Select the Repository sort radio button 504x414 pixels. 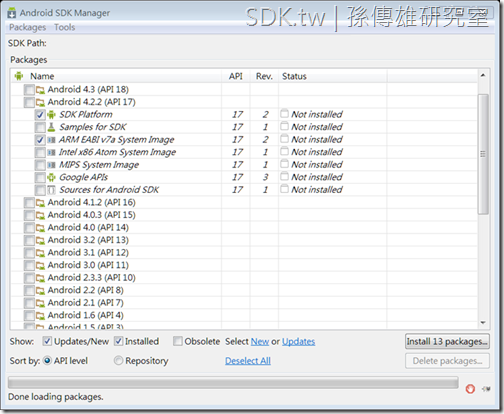click(x=118, y=361)
